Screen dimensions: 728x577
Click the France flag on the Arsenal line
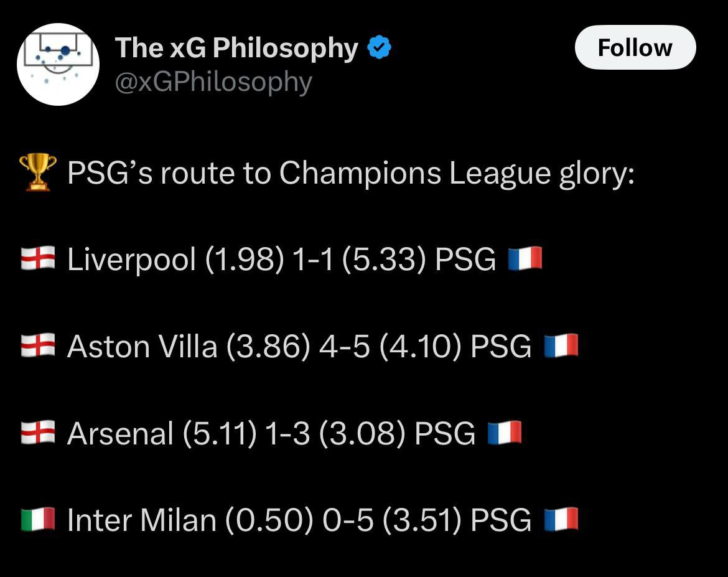coord(504,433)
